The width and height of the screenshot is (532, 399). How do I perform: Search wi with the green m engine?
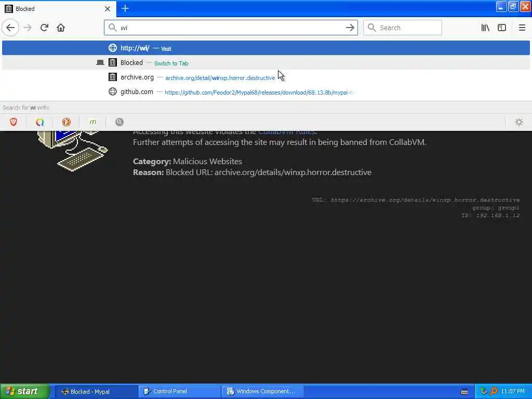point(92,122)
